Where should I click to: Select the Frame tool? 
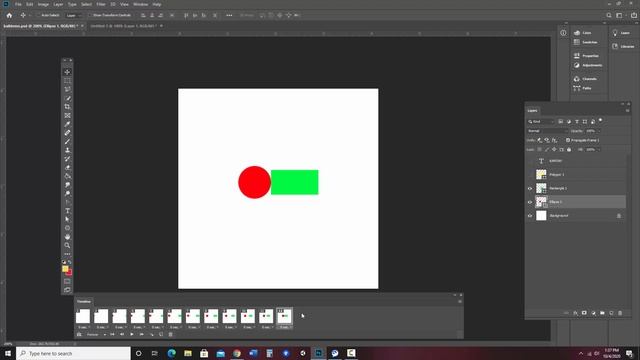point(67,116)
